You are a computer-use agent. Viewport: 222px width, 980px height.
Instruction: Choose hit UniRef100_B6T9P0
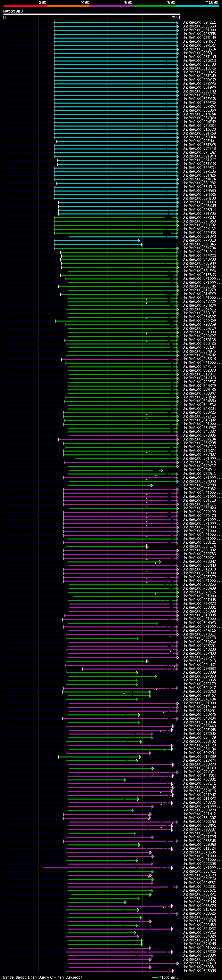199,88
